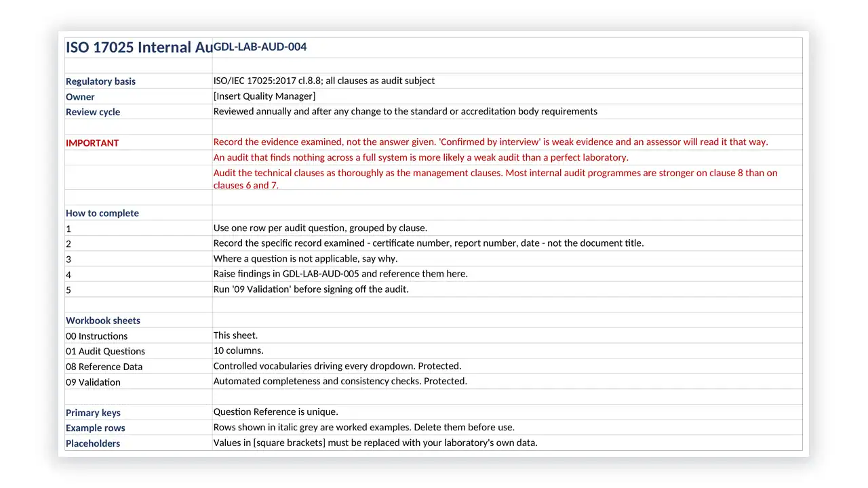The image size is (868, 488).
Task: Select the [Insert Quality Manager] placeholder cell
Action: (x=507, y=96)
